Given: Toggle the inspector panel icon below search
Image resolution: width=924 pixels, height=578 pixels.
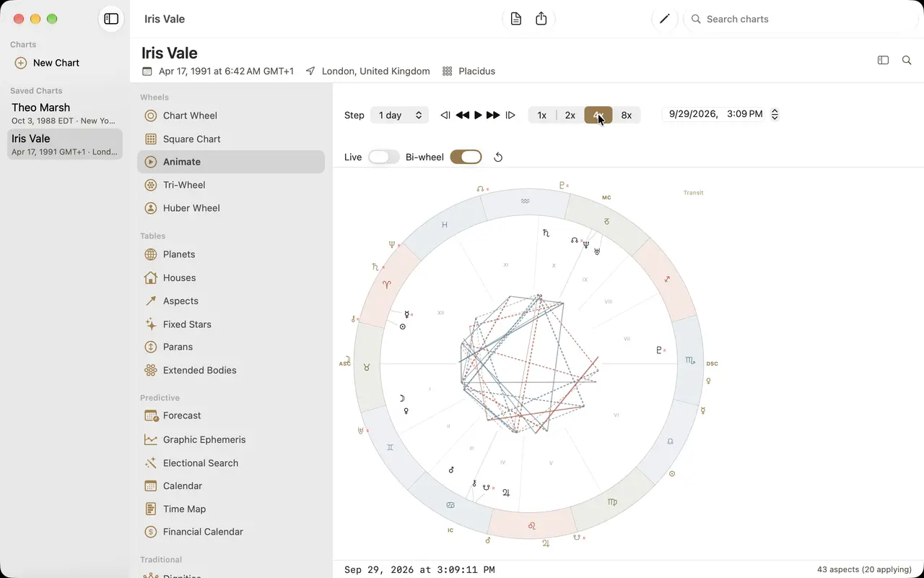Looking at the screenshot, I should point(883,60).
